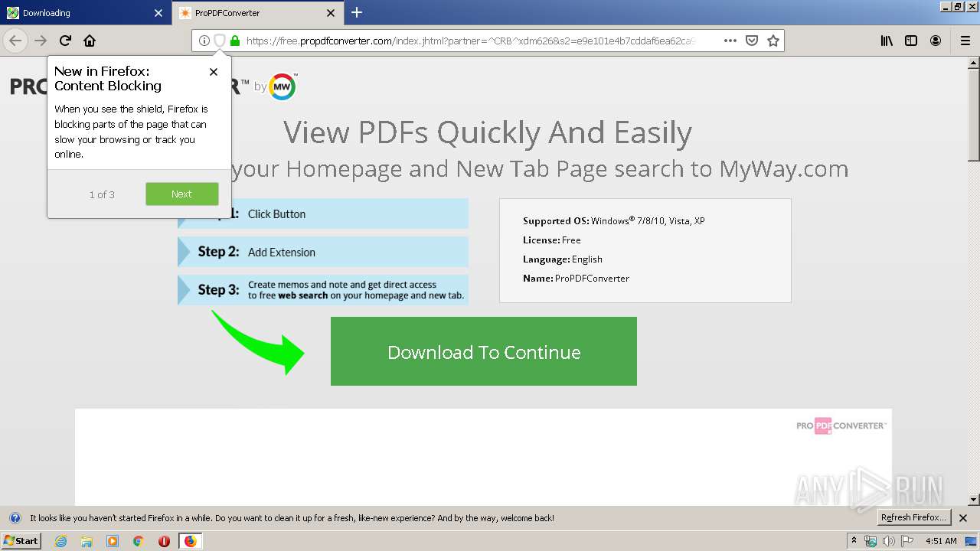Select Firefox taskbar button

click(190, 541)
